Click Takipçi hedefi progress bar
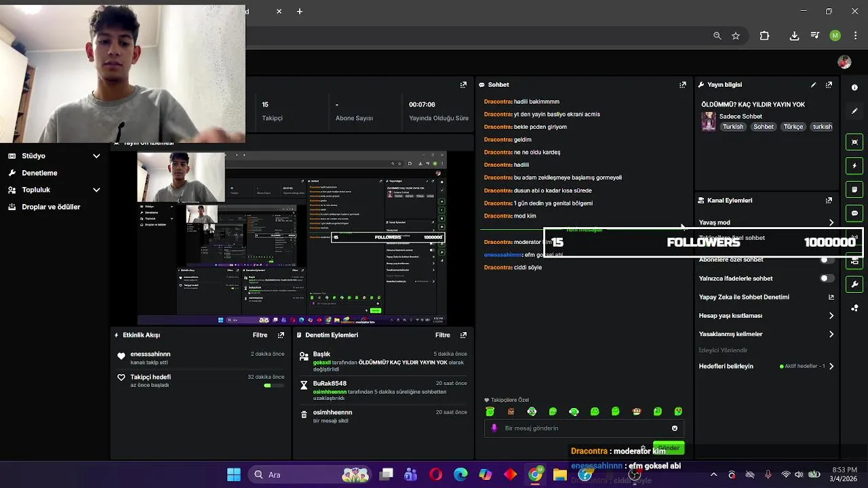 coord(274,385)
